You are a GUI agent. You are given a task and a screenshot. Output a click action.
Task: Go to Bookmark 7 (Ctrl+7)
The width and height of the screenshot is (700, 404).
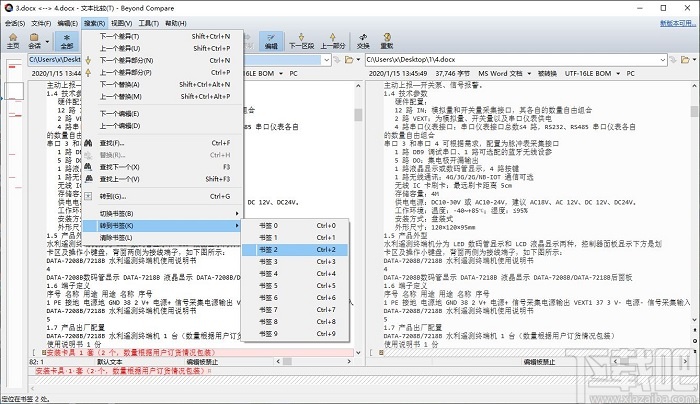coord(295,310)
